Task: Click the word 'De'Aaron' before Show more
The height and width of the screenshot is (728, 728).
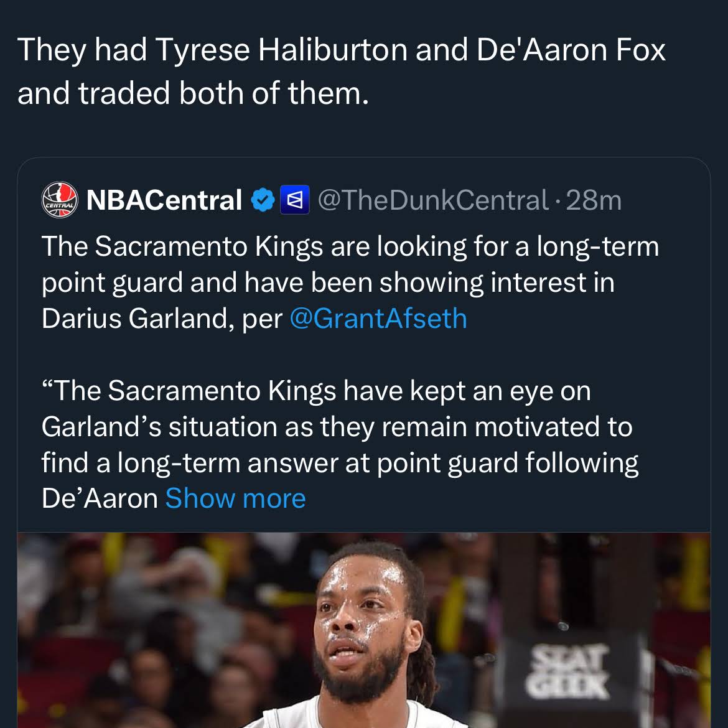Action: [x=100, y=498]
